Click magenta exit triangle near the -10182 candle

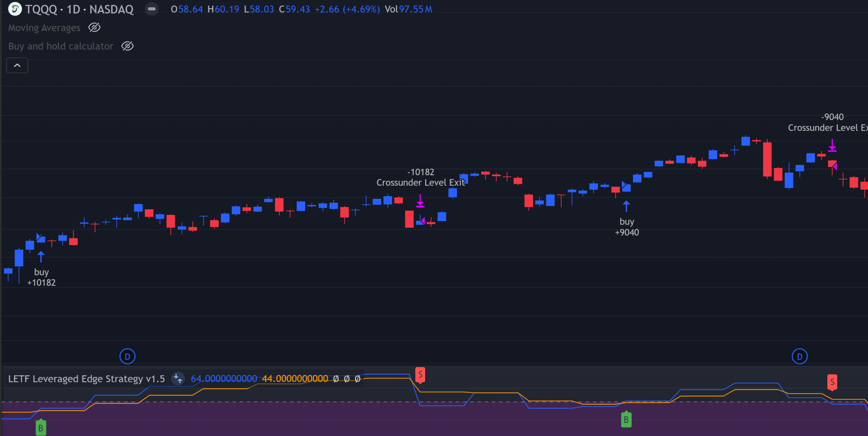pyautogui.click(x=423, y=221)
